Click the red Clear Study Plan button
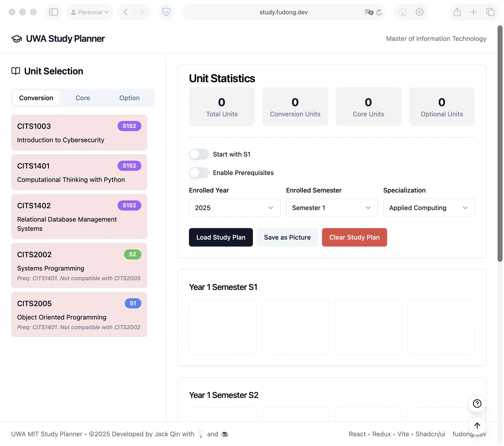 (354, 237)
